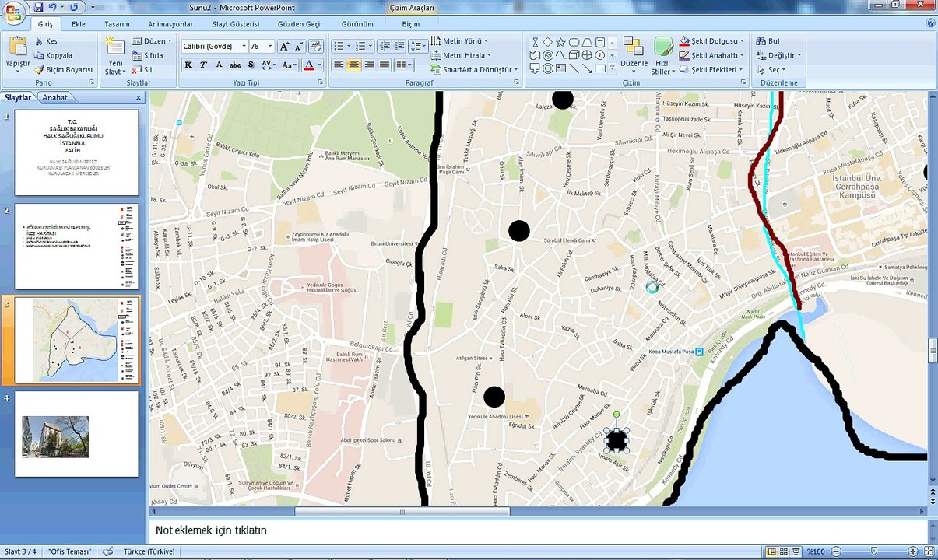Clear all text formatting
The width and height of the screenshot is (938, 560).
click(314, 47)
